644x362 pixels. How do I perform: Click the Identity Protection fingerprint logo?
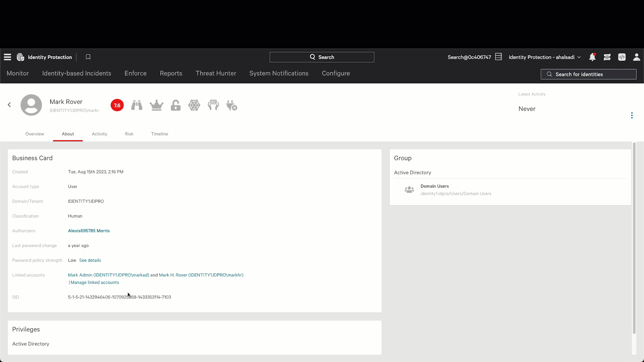(x=21, y=57)
